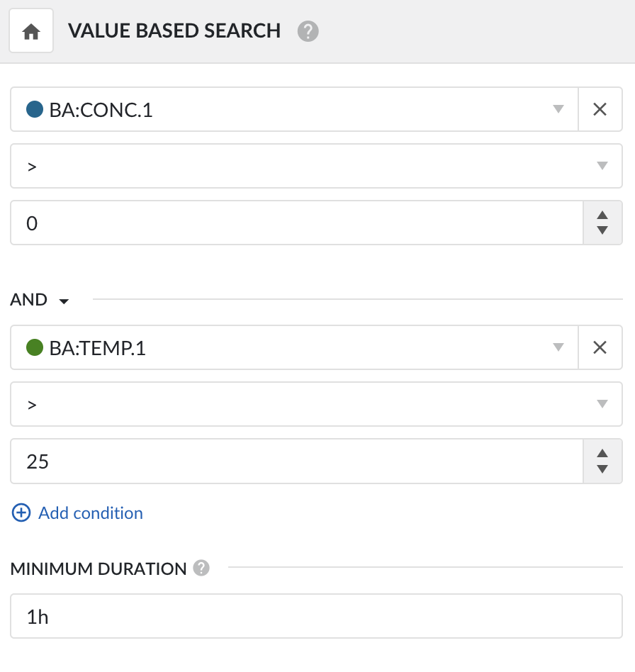Click the MINIMUM DURATION label
Screen dimensions: 635x672
(x=99, y=569)
